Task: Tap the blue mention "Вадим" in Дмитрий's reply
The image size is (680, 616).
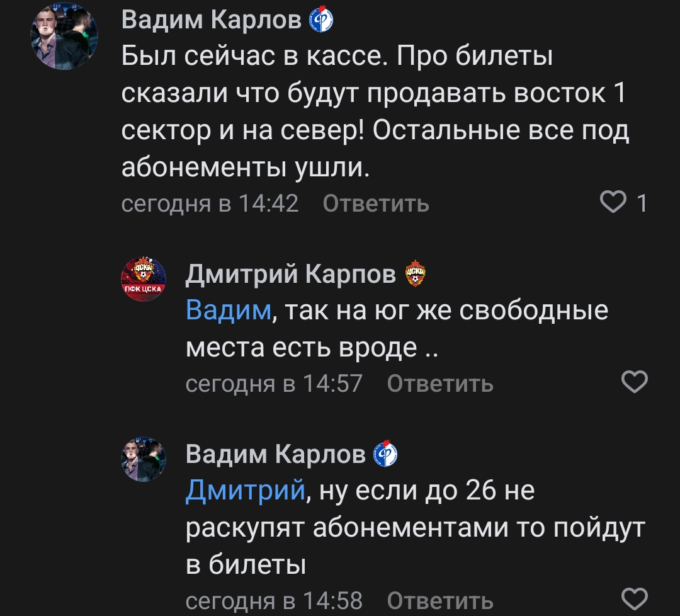Action: [x=228, y=311]
